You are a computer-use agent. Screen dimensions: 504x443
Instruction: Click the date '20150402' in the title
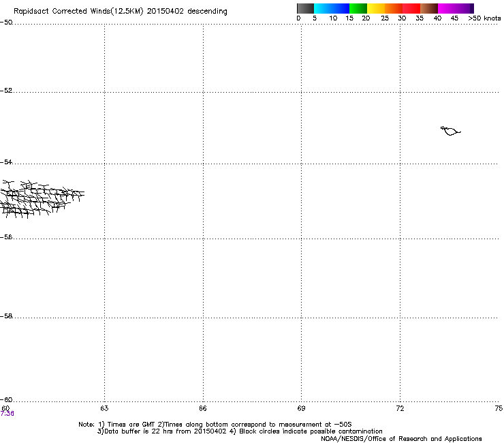tap(166, 12)
